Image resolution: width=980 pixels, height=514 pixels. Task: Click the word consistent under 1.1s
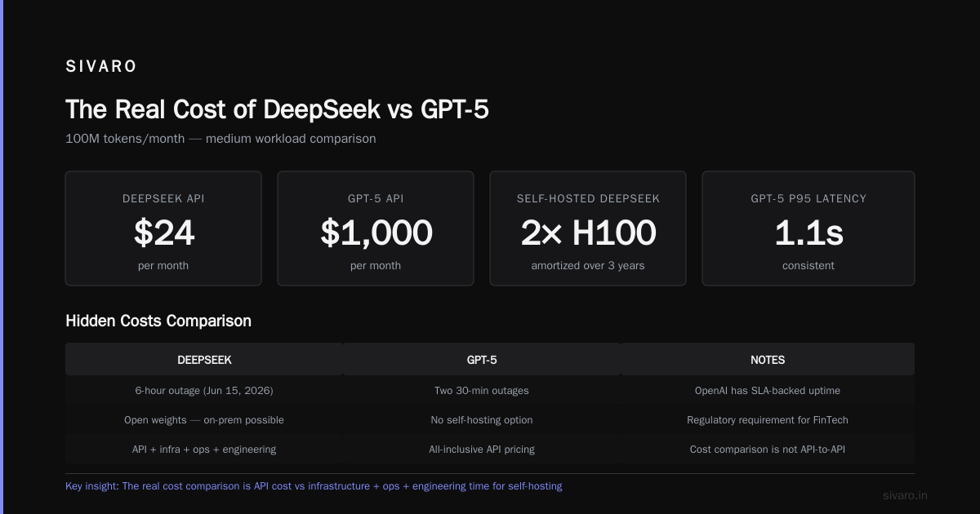coord(808,265)
